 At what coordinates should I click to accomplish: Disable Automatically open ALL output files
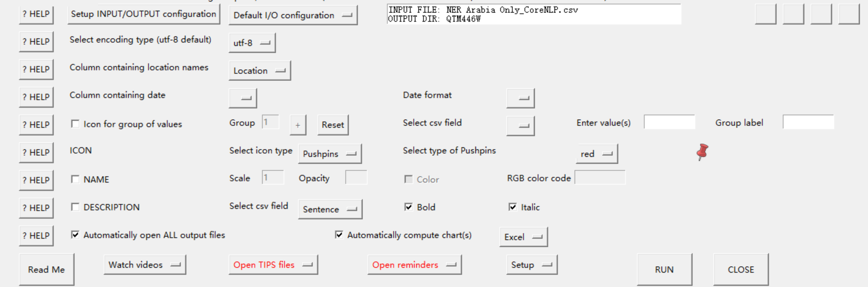75,235
